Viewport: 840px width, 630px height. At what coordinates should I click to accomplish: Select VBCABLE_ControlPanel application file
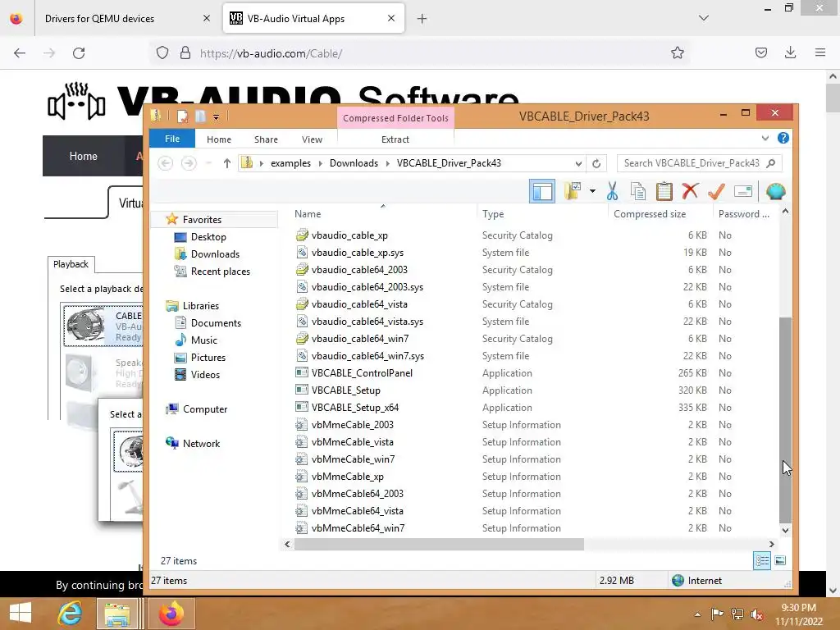click(x=362, y=373)
